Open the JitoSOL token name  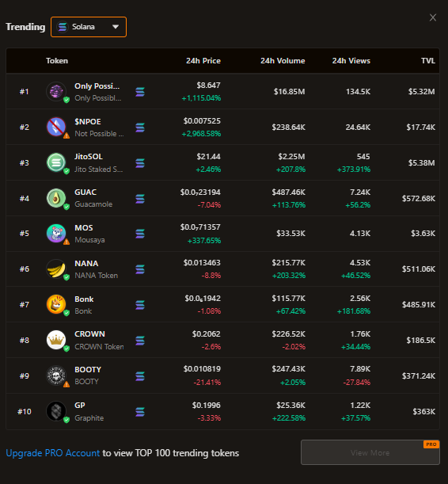pos(89,157)
